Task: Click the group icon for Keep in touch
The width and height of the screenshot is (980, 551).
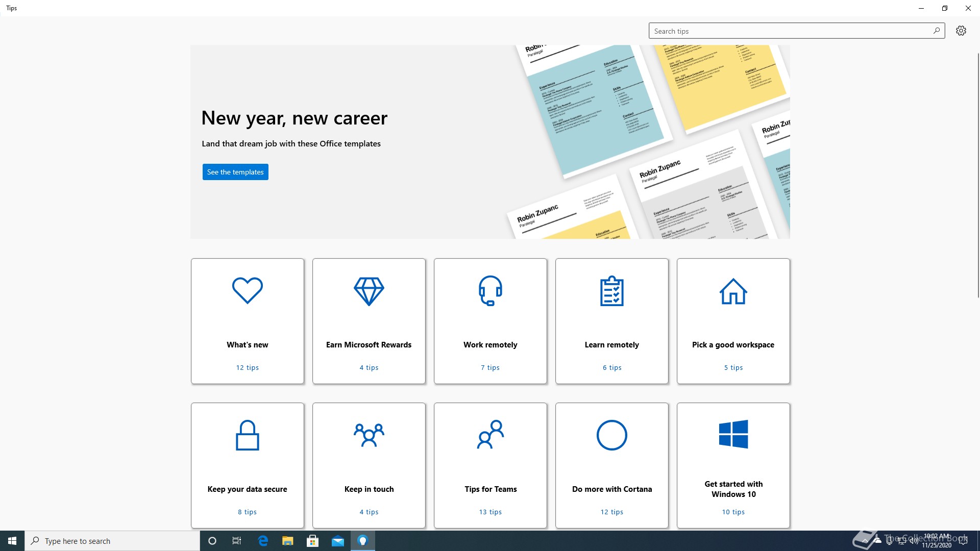Action: pyautogui.click(x=369, y=435)
